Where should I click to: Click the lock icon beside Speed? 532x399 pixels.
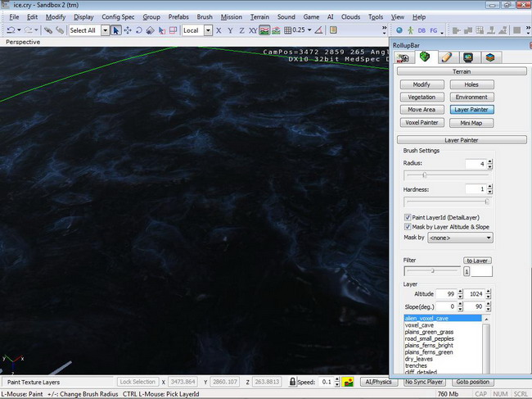coord(292,382)
